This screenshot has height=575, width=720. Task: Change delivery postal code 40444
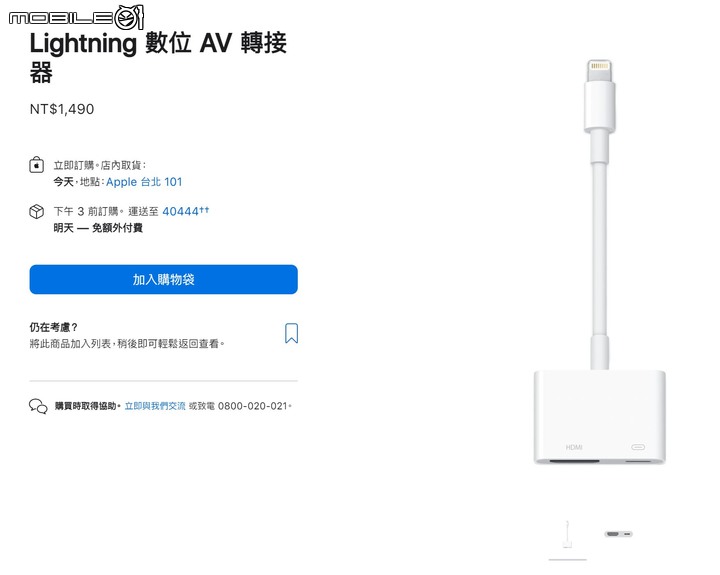pos(186,211)
